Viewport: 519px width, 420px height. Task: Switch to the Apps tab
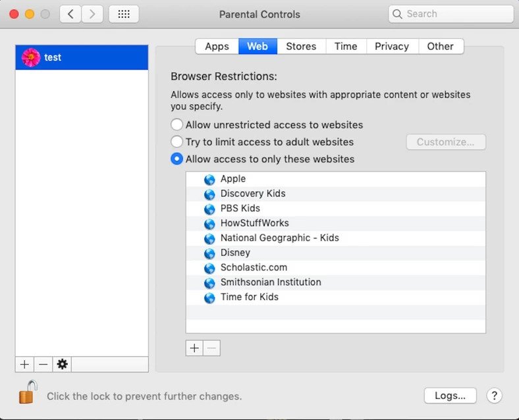(x=217, y=46)
